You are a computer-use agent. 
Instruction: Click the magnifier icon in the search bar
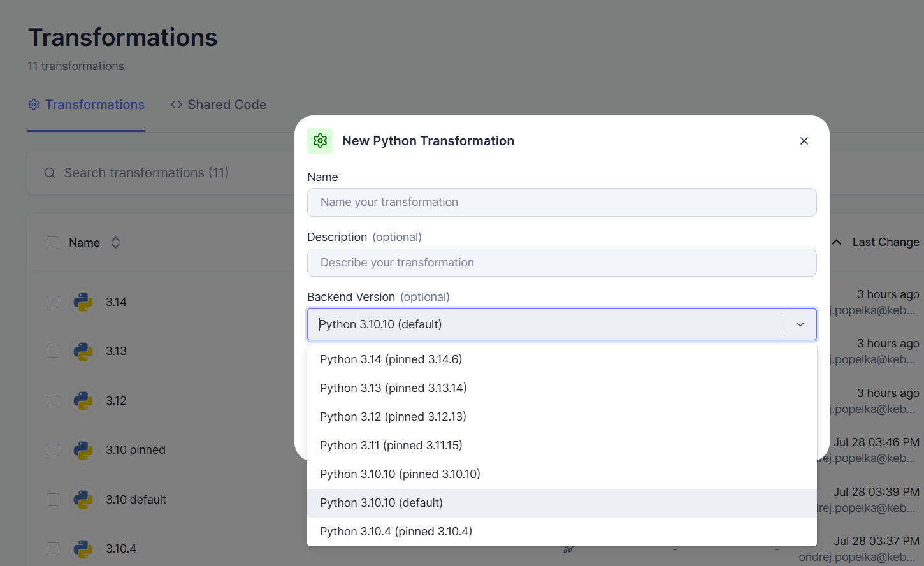[50, 173]
